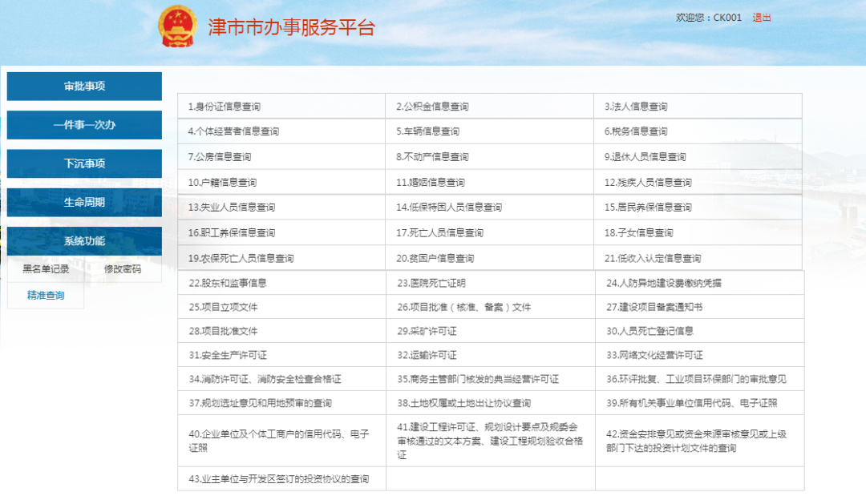Open 17.死亡人员信息查询
The image size is (866, 504).
(439, 233)
